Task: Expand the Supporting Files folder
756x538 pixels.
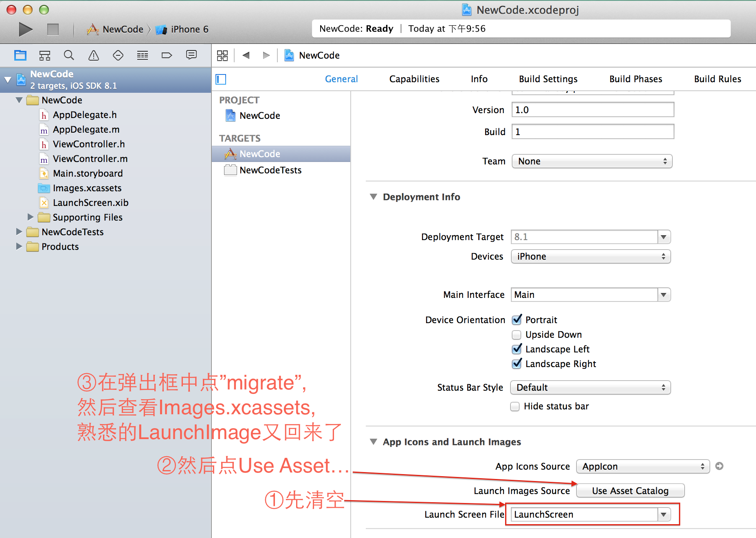Action: pos(30,217)
